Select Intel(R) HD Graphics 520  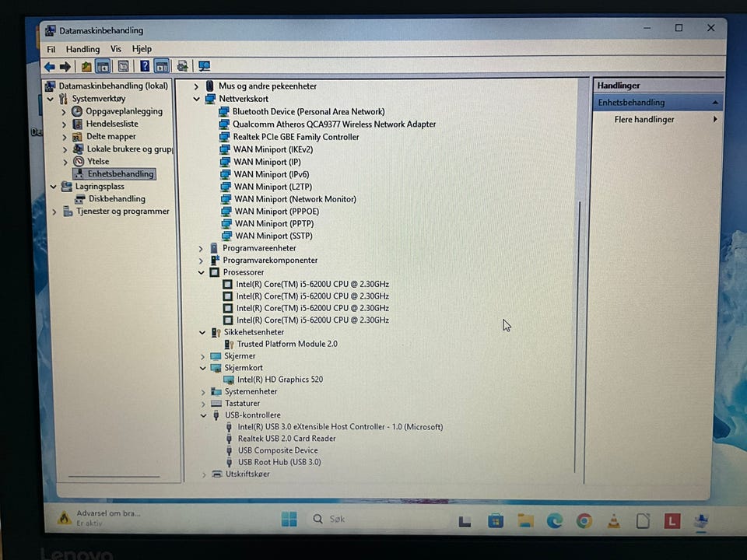279,380
